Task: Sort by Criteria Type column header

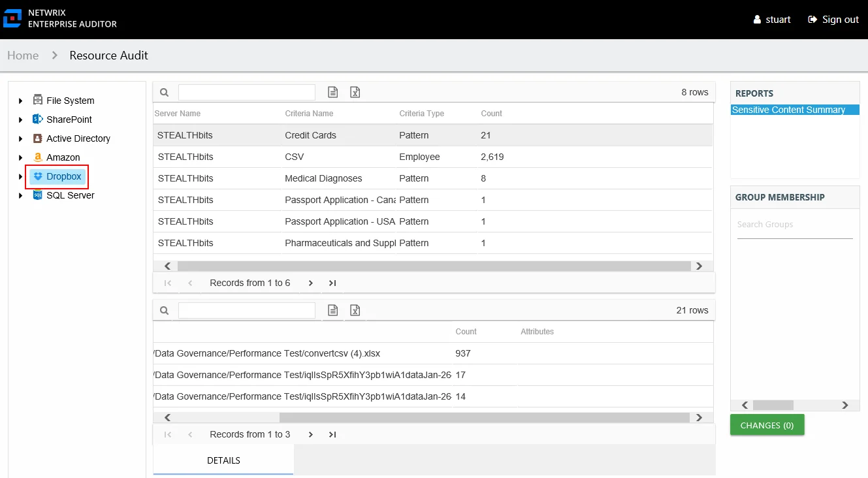Action: [422, 114]
